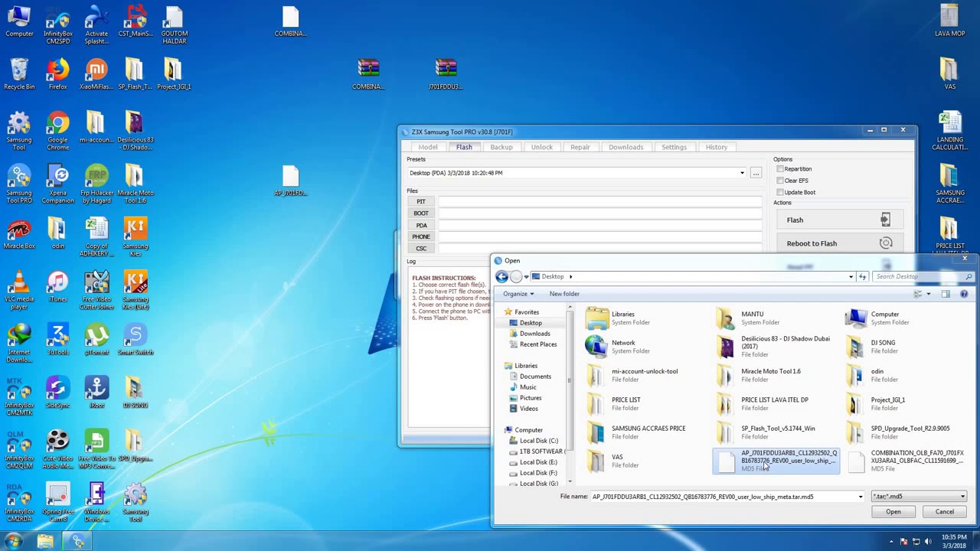Screen dimensions: 980x551
Task: Open the Downloads tab in Z3X tool
Action: [x=626, y=147]
